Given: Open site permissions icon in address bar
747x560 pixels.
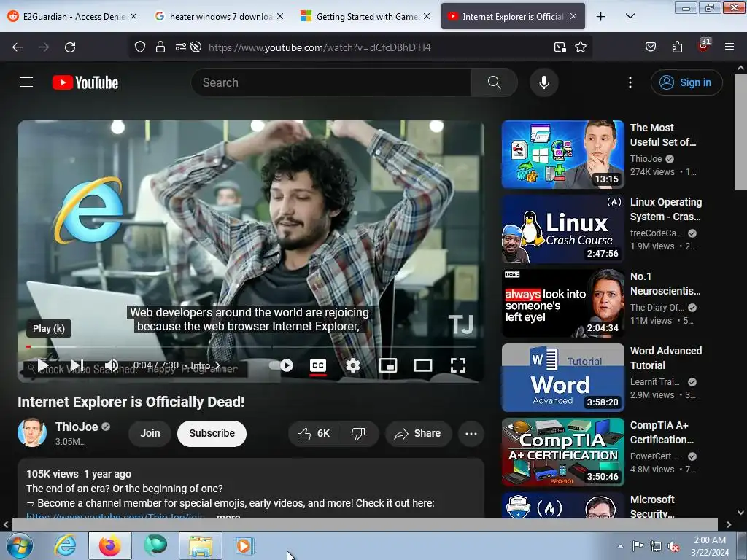Looking at the screenshot, I should (181, 47).
